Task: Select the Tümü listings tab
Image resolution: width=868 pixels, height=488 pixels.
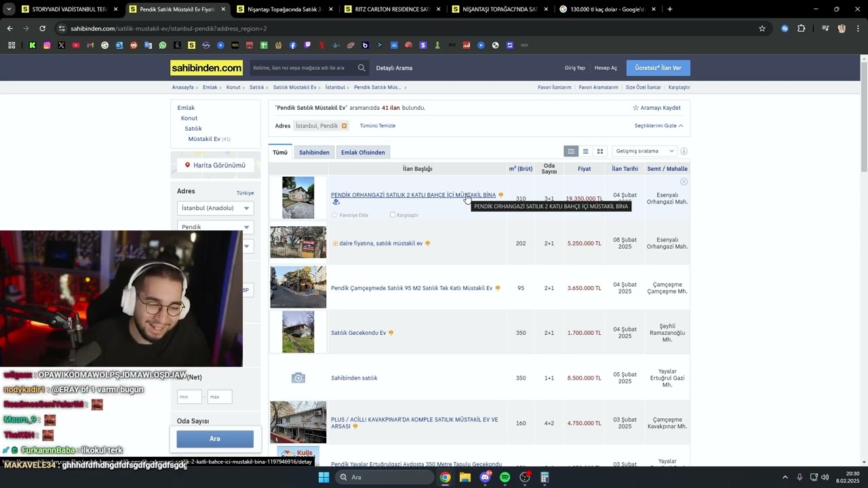Action: [280, 152]
